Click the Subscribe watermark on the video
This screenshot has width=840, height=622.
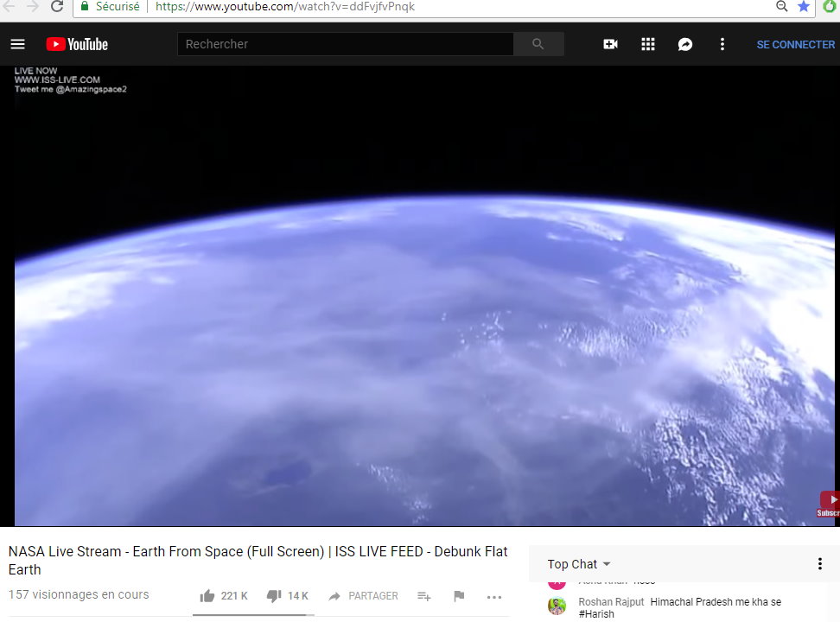click(x=830, y=505)
